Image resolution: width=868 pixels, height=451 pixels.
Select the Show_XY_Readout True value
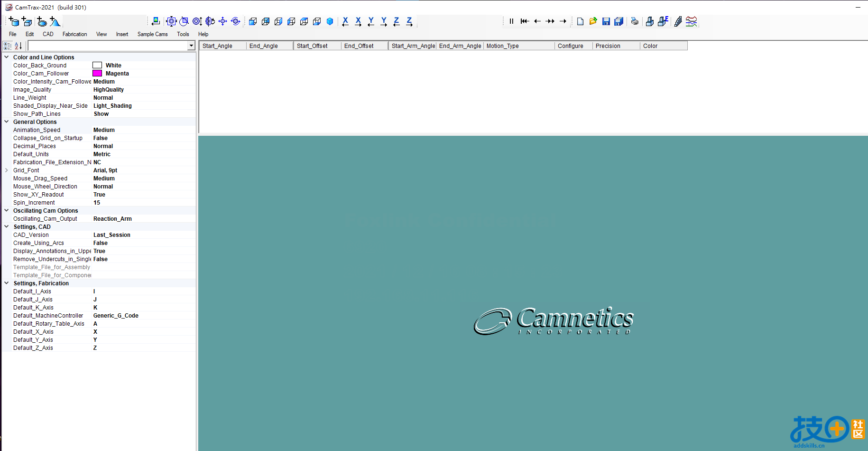pyautogui.click(x=99, y=195)
